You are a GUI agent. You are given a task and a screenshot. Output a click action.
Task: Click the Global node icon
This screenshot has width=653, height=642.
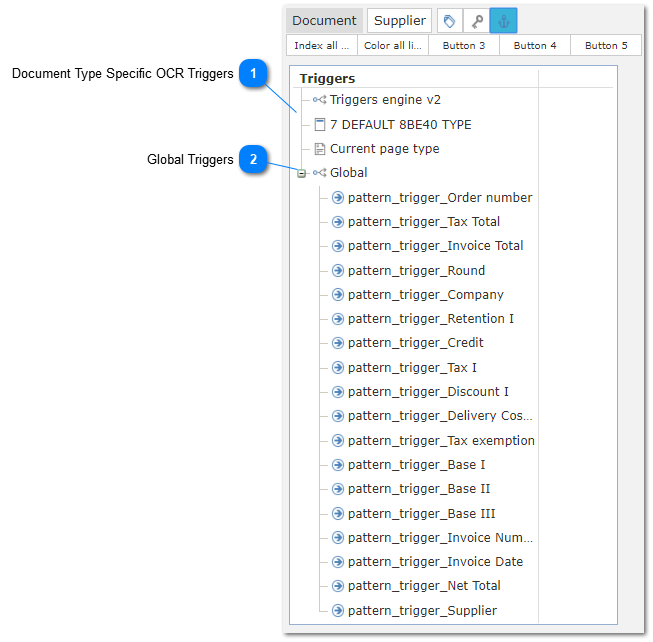click(319, 173)
